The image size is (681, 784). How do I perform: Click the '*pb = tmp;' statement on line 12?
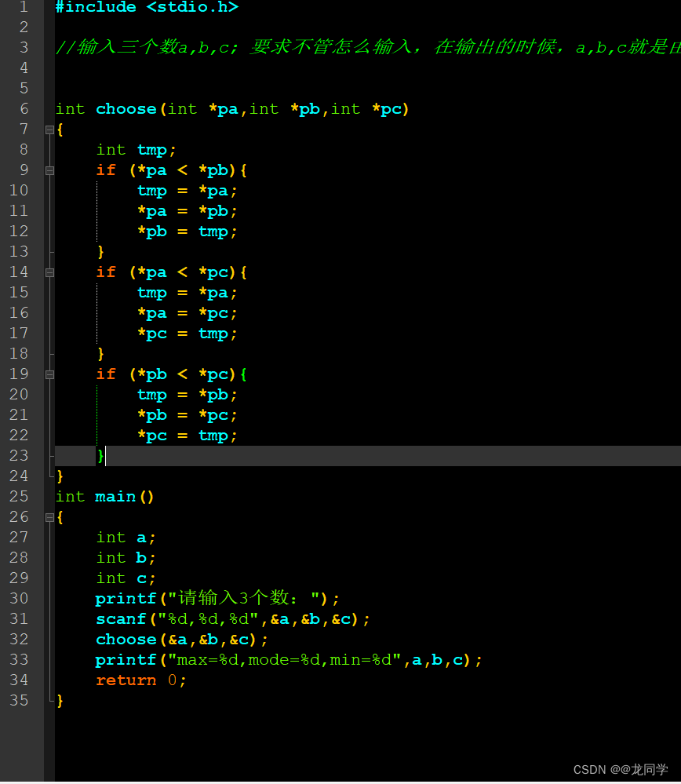point(187,232)
